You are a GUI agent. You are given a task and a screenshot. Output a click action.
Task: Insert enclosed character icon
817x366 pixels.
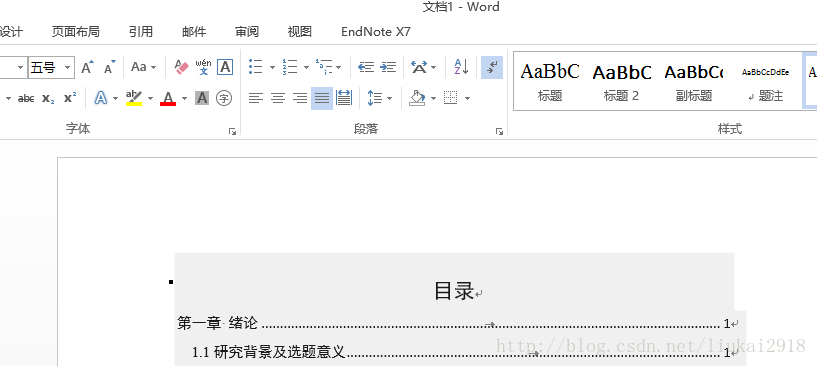coord(224,98)
